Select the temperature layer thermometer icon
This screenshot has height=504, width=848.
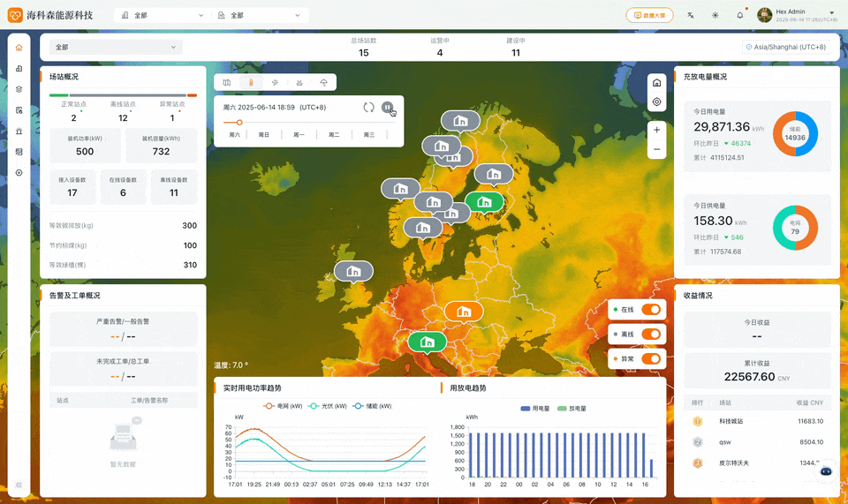click(251, 82)
